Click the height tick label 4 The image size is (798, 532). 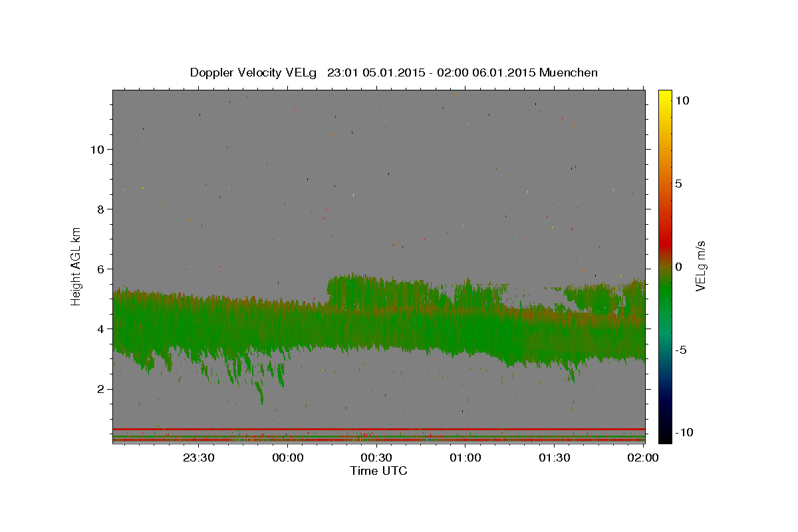100,329
